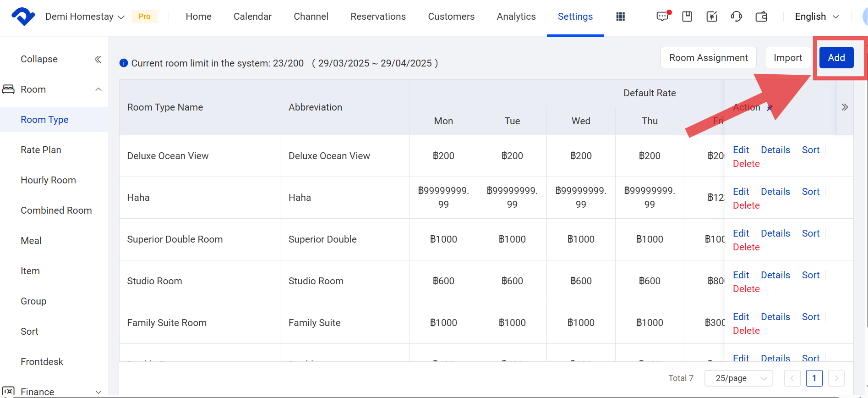
Task: Open the messages notification icon
Action: 662,17
